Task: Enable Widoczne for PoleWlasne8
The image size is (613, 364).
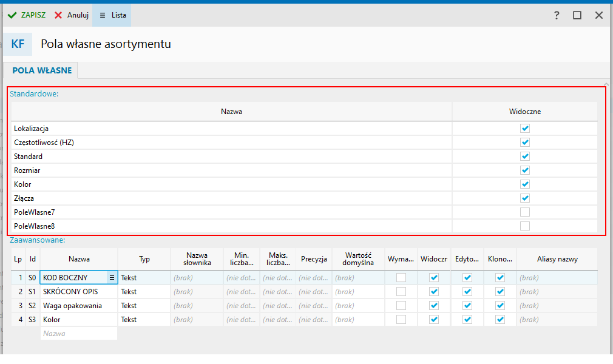Action: [524, 226]
